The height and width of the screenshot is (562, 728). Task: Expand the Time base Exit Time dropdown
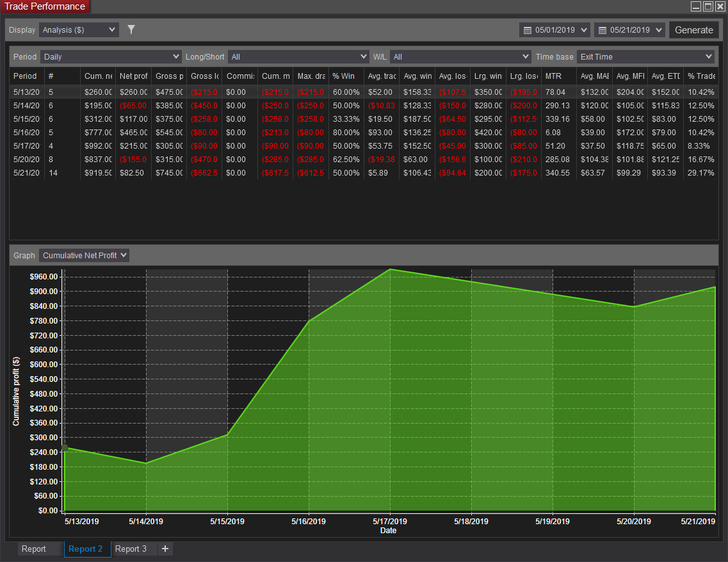(645, 56)
